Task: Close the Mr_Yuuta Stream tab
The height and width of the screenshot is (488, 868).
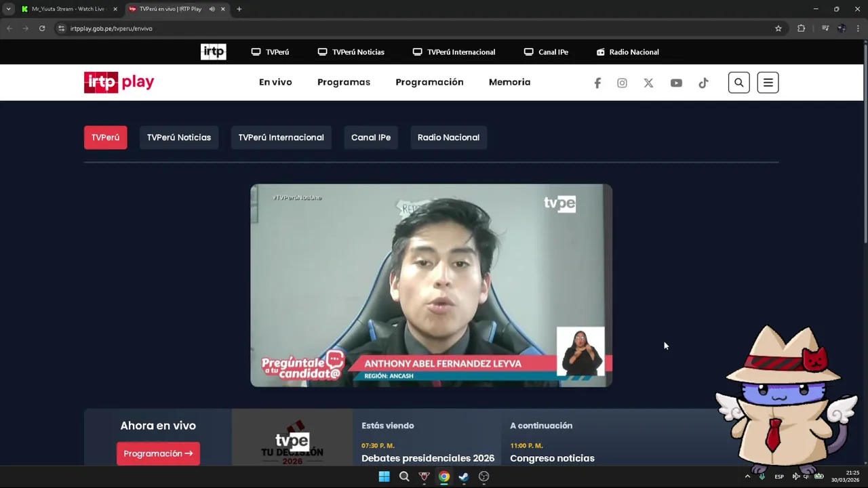Action: 115,9
